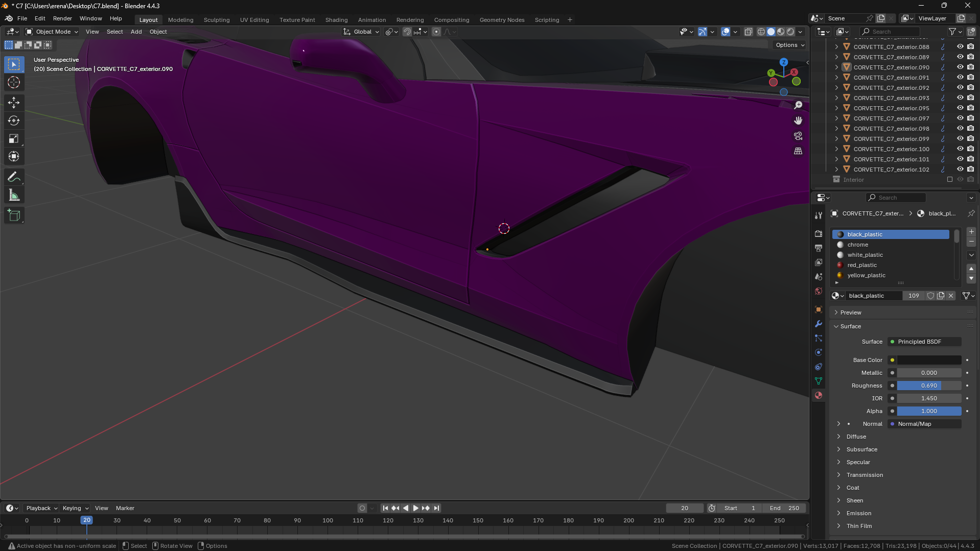Switch to the Geometry Nodes workspace tab
The height and width of the screenshot is (551, 980).
tap(502, 20)
